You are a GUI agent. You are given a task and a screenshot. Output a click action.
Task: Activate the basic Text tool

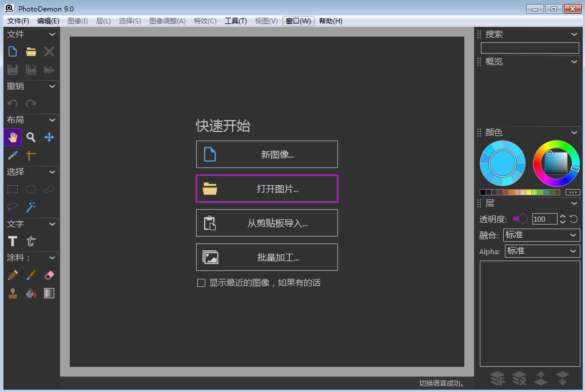coord(12,241)
